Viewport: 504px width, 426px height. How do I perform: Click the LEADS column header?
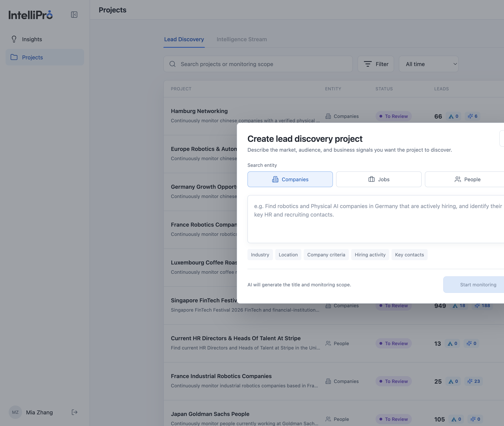[x=441, y=89]
